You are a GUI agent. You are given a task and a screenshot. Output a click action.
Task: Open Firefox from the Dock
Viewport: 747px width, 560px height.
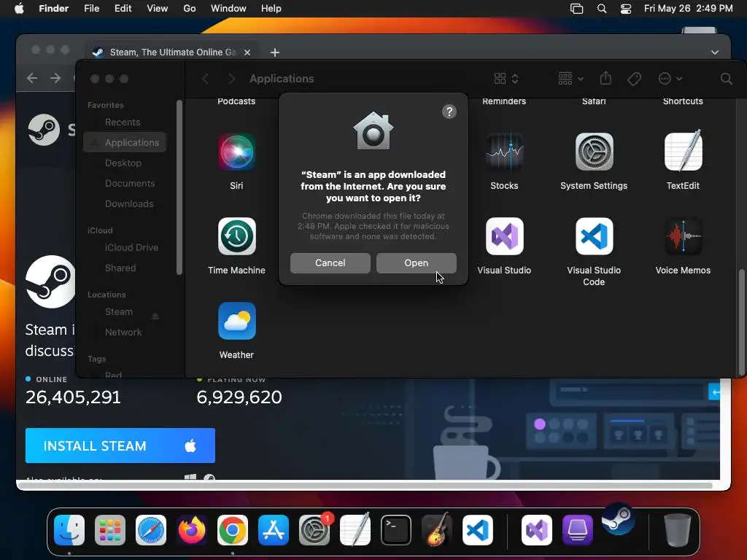[x=192, y=530]
